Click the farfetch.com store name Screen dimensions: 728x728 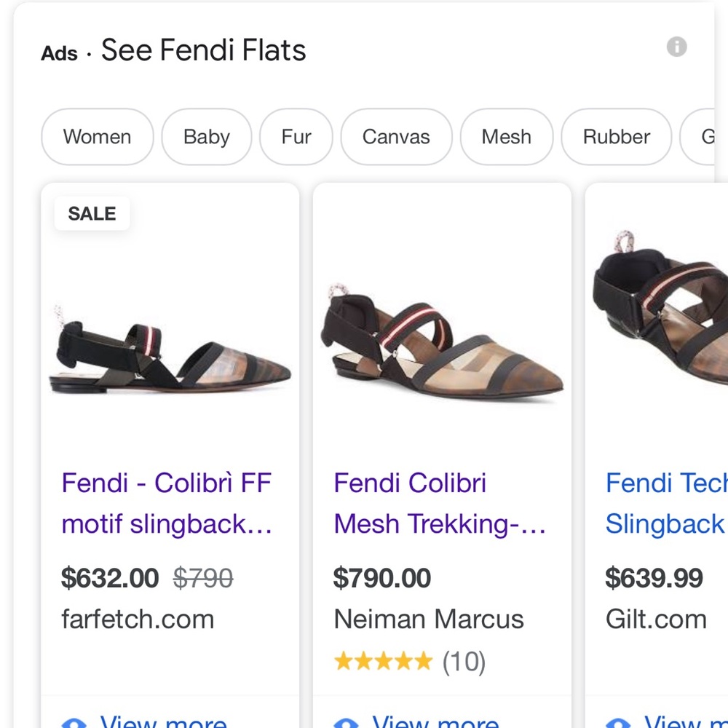pyautogui.click(x=138, y=620)
